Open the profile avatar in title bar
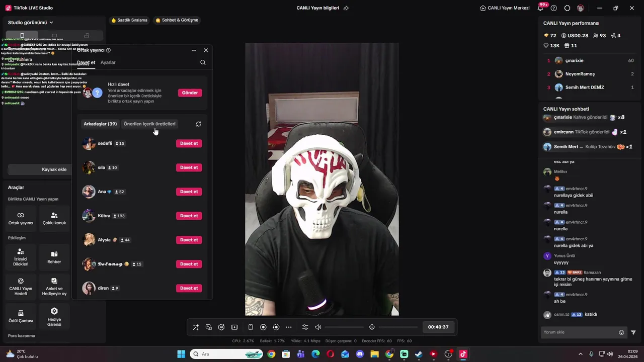The height and width of the screenshot is (362, 644). tap(580, 8)
